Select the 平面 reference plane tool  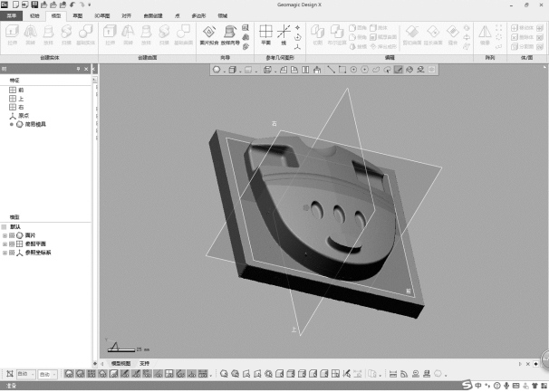tap(265, 33)
